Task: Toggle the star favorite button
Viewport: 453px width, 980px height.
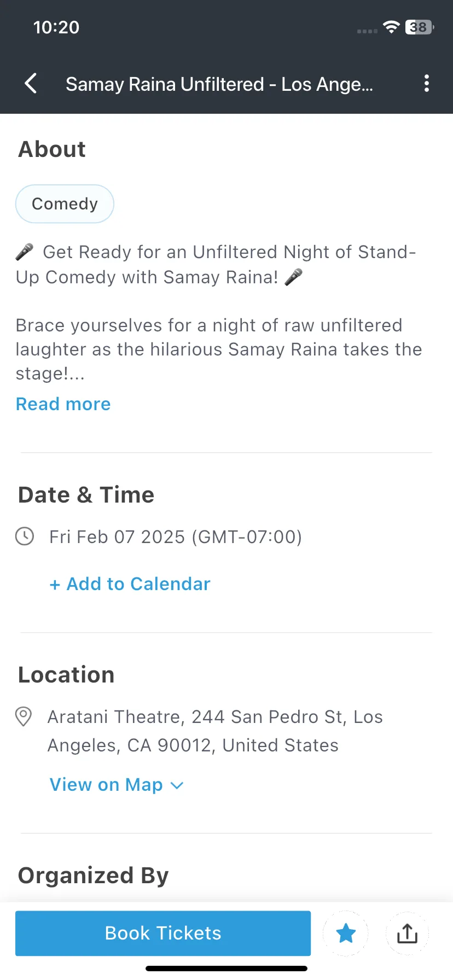Action: point(346,933)
